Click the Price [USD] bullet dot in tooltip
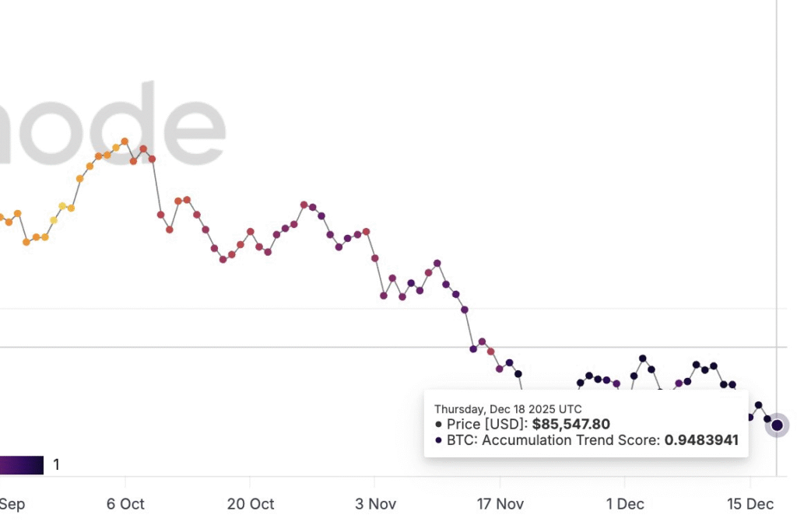Screen dimensions: 797x532 click(x=440, y=425)
